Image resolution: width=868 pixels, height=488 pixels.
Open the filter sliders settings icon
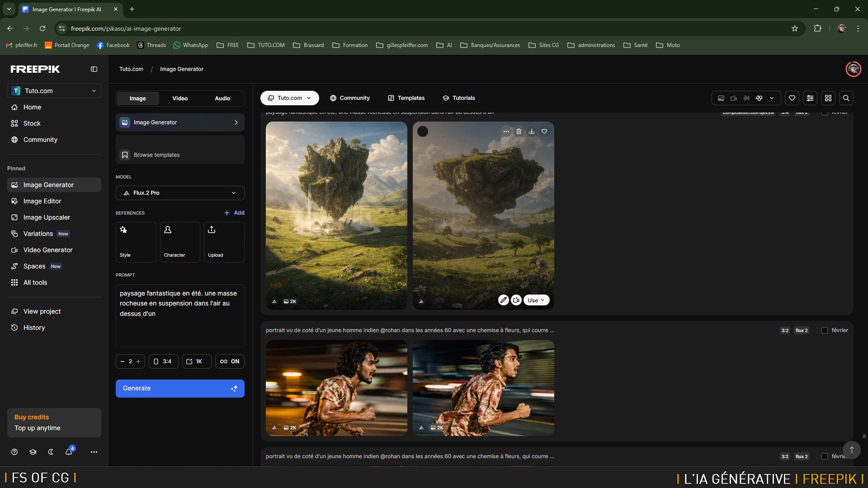point(810,98)
